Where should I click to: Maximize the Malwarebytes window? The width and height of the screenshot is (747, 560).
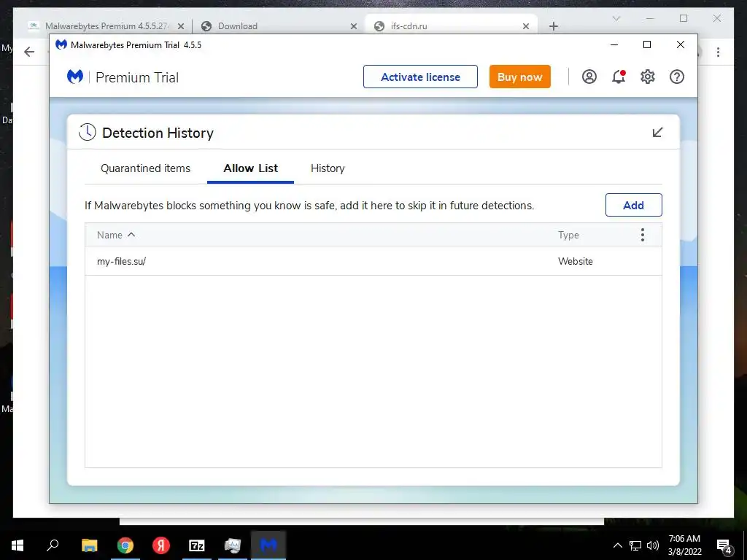[x=647, y=44]
